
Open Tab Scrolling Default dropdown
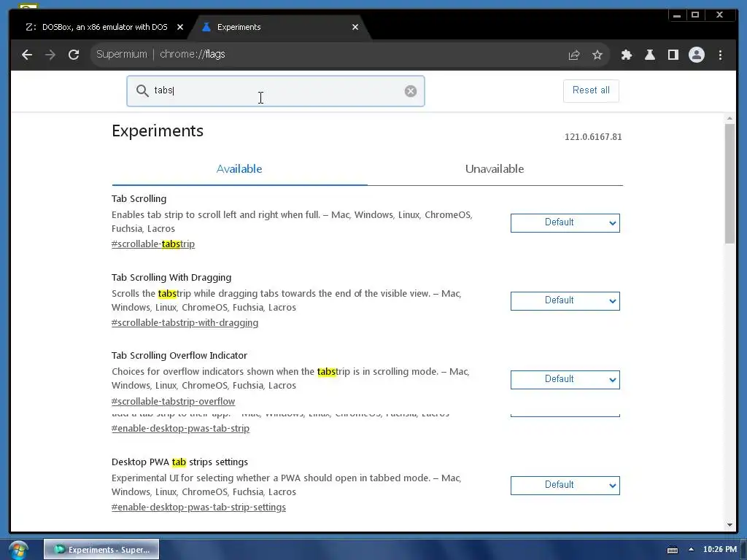point(565,223)
